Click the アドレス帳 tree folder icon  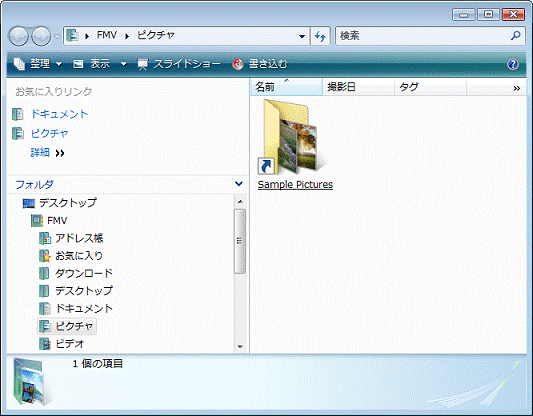tap(45, 238)
